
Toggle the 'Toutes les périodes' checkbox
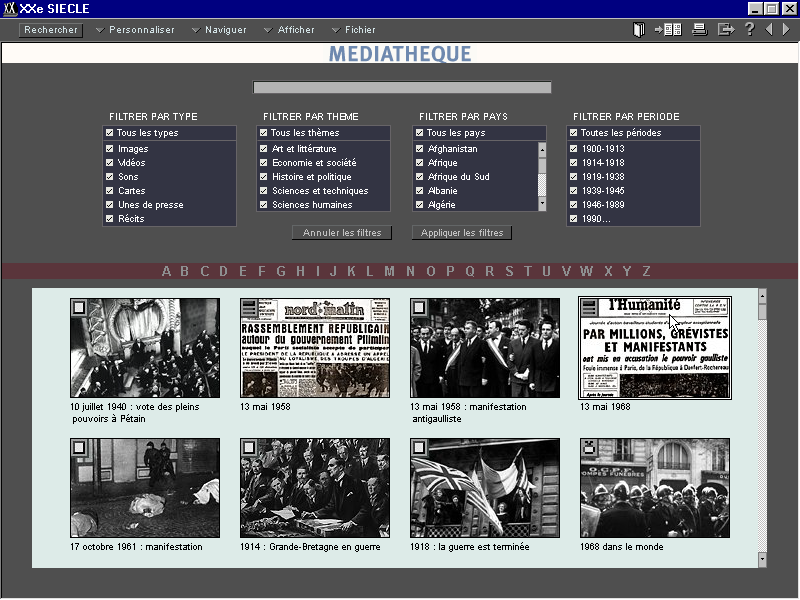click(574, 133)
